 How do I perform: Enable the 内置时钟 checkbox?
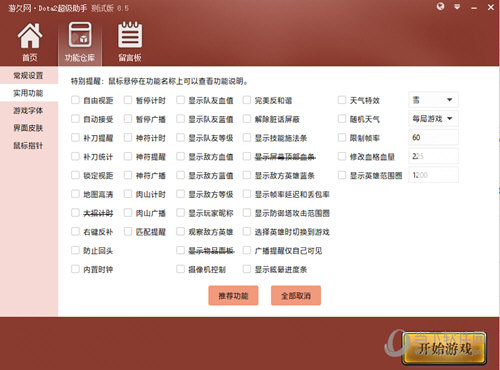[75, 269]
